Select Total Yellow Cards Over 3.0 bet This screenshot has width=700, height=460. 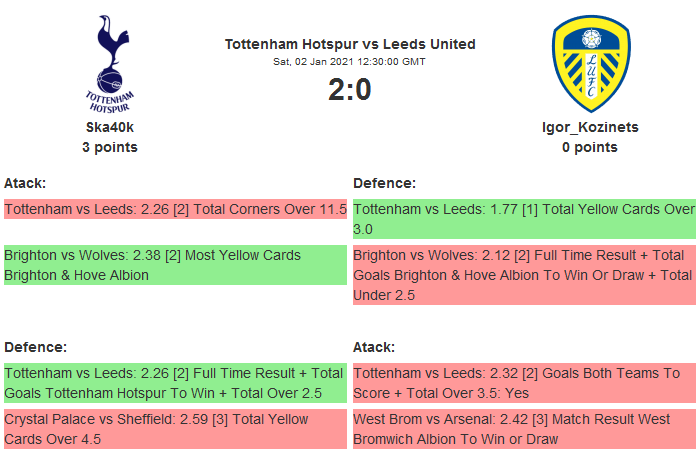pos(524,219)
